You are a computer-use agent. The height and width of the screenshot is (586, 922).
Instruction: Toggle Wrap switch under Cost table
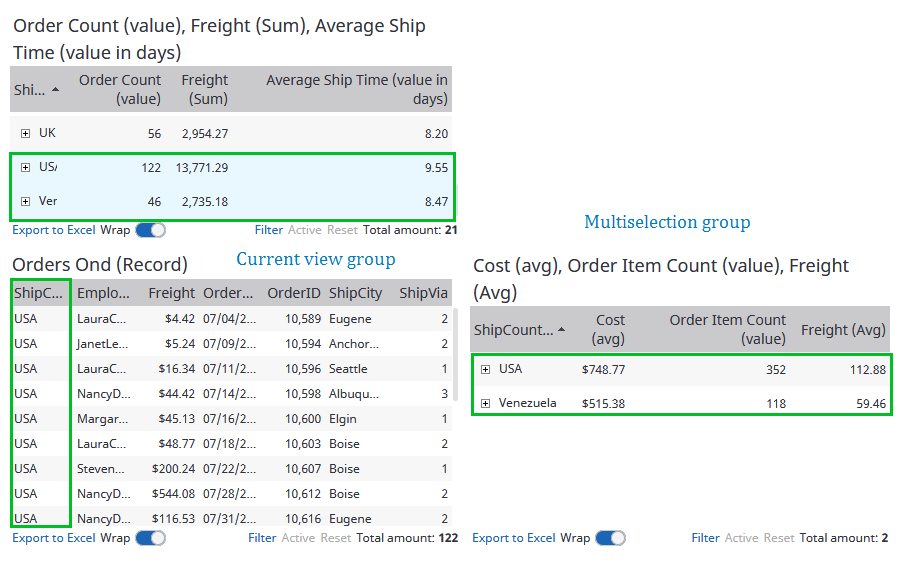click(610, 538)
